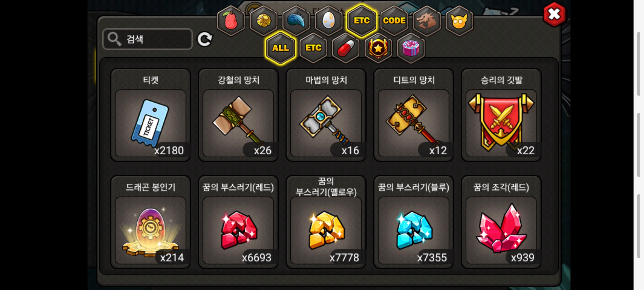
Task: Select the 마법의 망치 hammer item
Action: click(x=326, y=115)
